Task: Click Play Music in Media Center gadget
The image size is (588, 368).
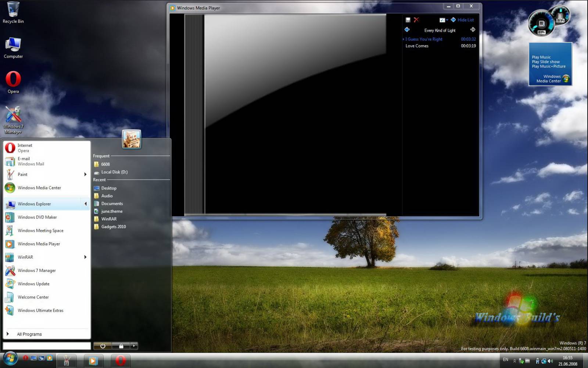Action: [x=541, y=57]
